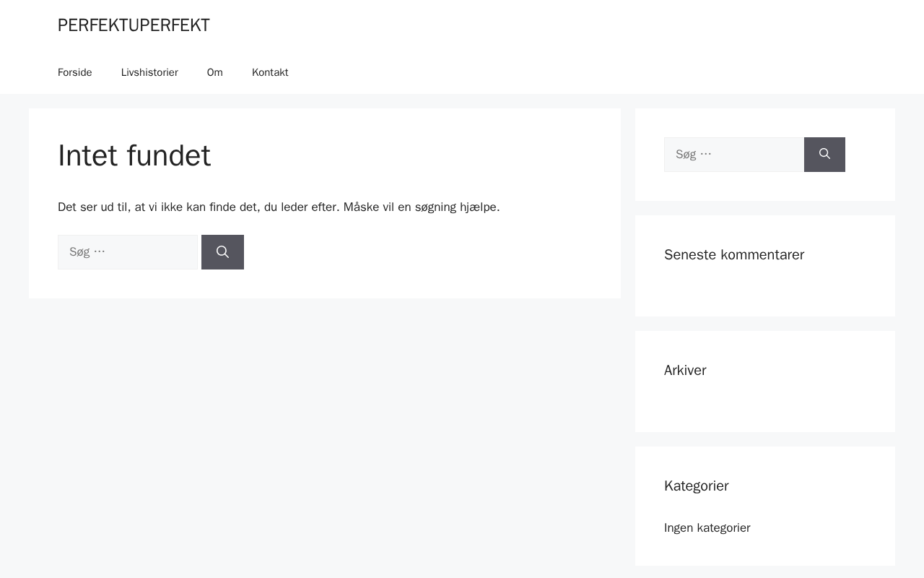Image resolution: width=924 pixels, height=578 pixels.
Task: Click the blank header space right of Kontakt
Action: click(577, 72)
